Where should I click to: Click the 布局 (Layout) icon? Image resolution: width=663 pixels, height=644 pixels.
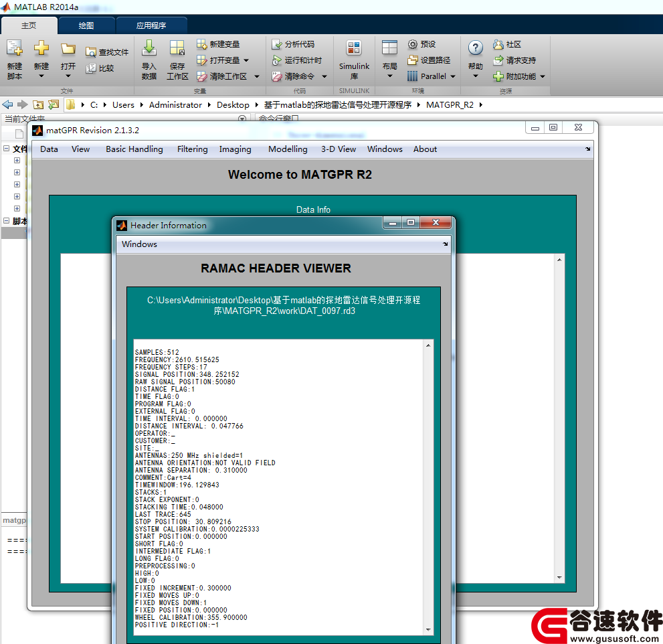tap(389, 48)
